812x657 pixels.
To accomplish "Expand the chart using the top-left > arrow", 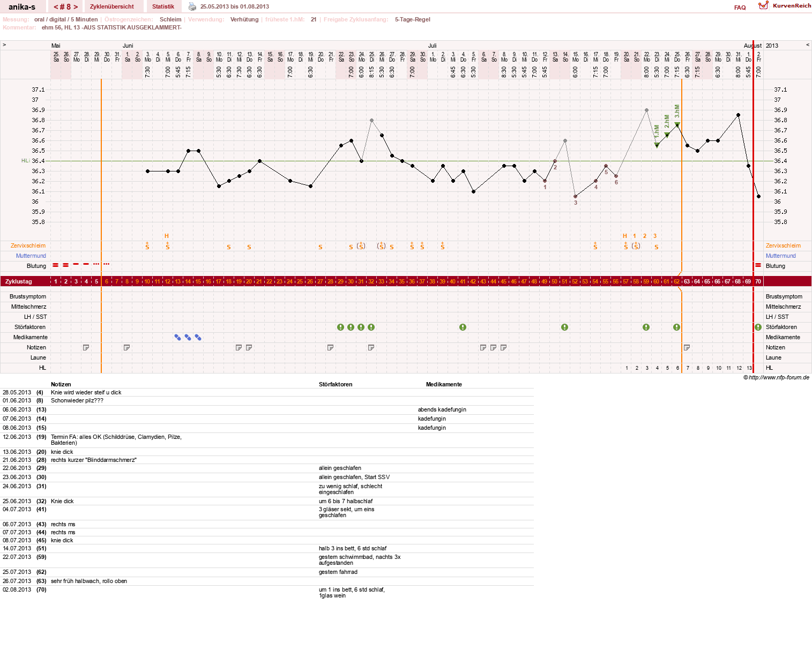I will pos(4,45).
